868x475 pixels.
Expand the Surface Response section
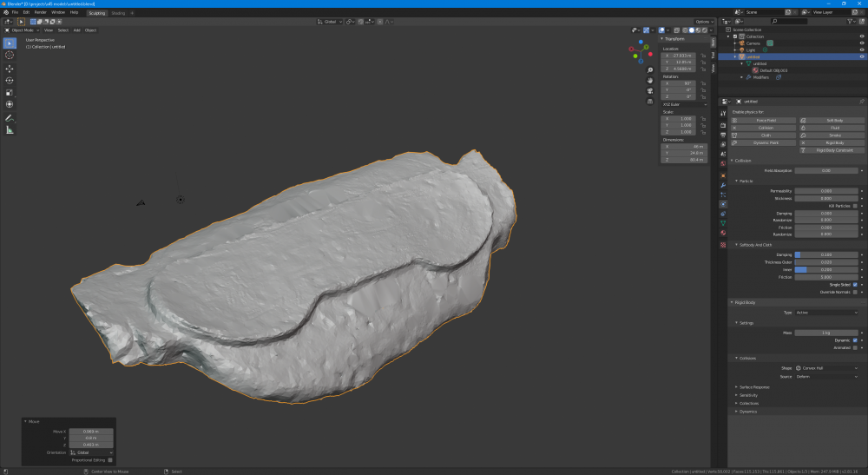pyautogui.click(x=754, y=386)
